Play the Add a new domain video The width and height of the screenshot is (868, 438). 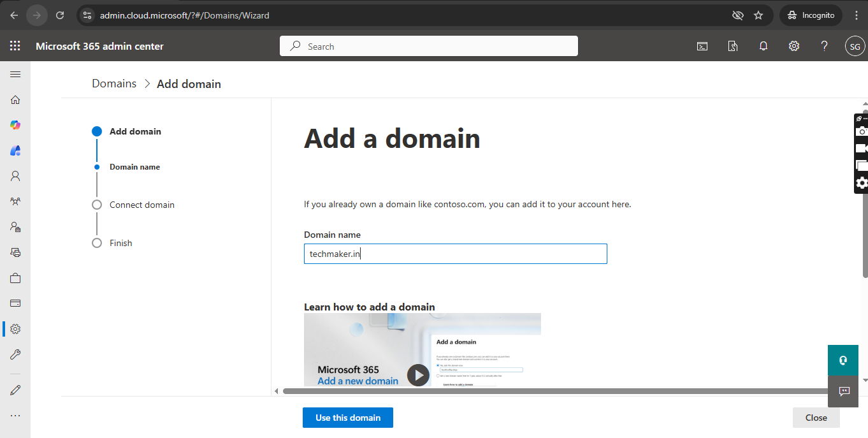point(418,375)
